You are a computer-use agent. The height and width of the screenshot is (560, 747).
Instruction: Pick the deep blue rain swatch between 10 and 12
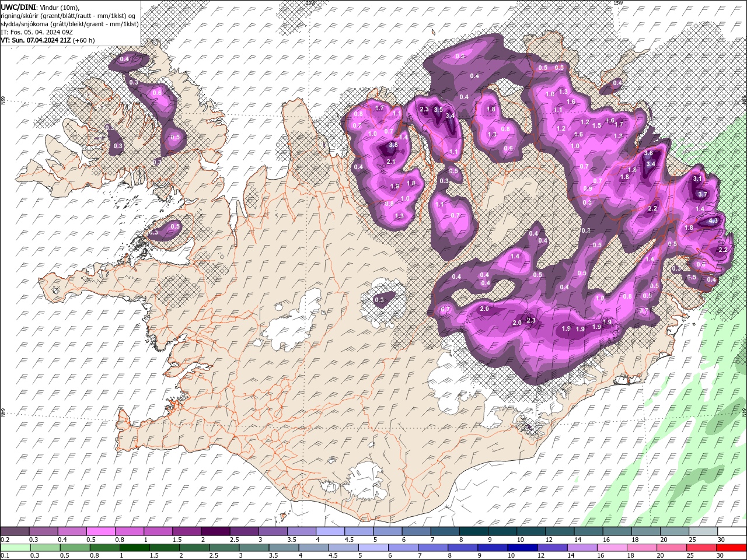(x=522, y=548)
